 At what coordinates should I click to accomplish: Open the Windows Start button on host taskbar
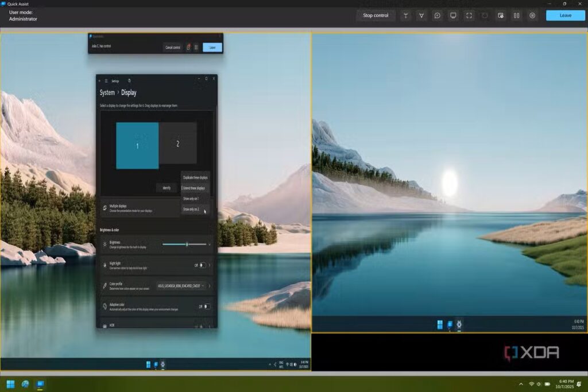(x=10, y=384)
